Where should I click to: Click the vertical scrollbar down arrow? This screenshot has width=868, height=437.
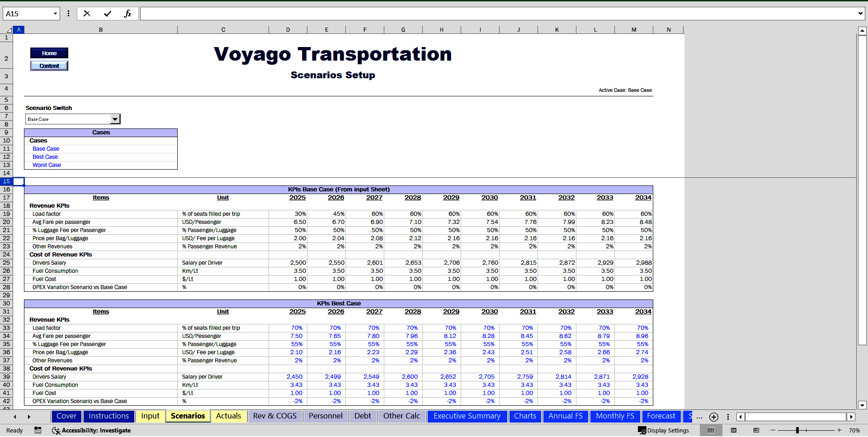(x=862, y=405)
